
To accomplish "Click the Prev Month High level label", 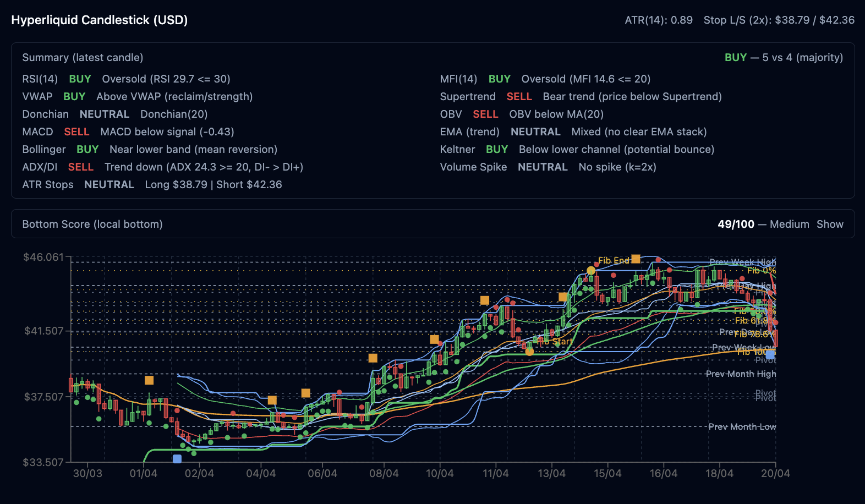I will [741, 374].
